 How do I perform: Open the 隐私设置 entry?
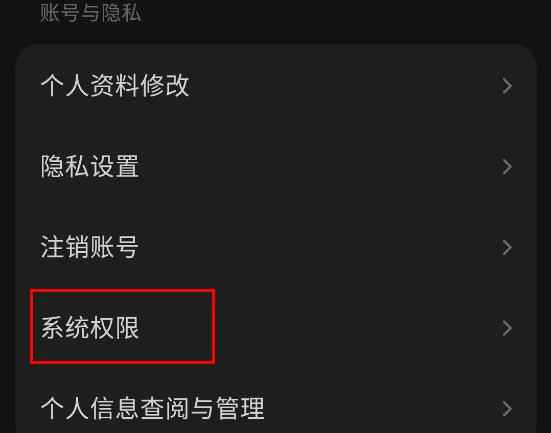pyautogui.click(x=276, y=167)
